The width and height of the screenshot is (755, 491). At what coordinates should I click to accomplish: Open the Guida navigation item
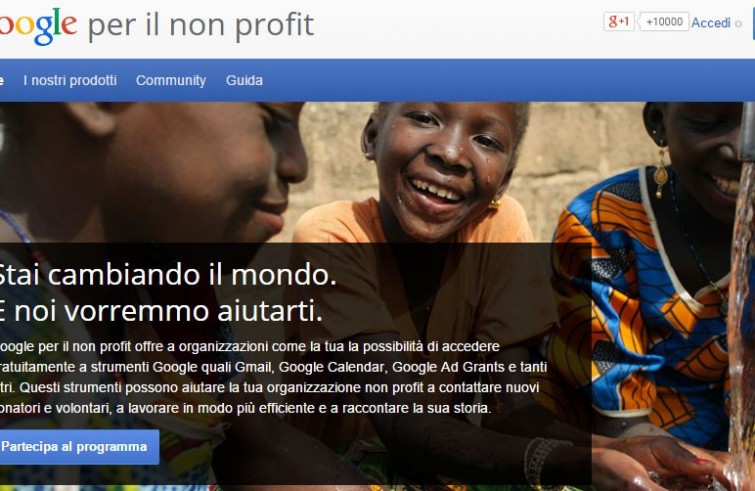(x=244, y=80)
